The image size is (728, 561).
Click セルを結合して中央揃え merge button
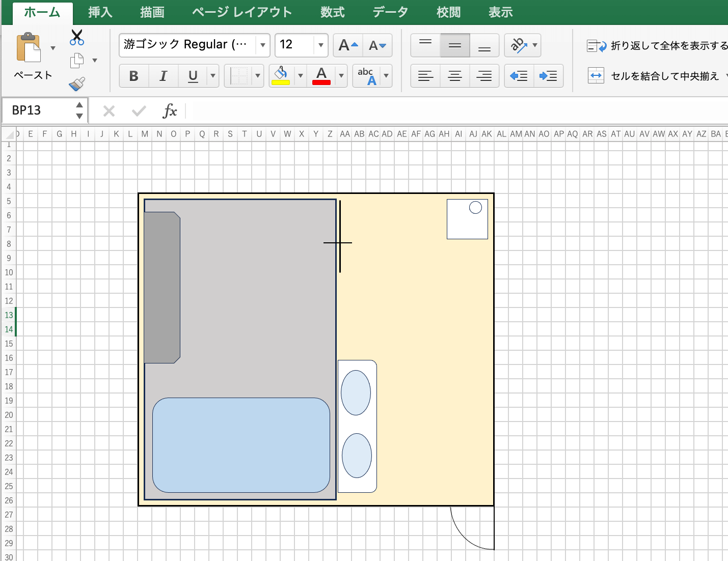click(x=653, y=76)
